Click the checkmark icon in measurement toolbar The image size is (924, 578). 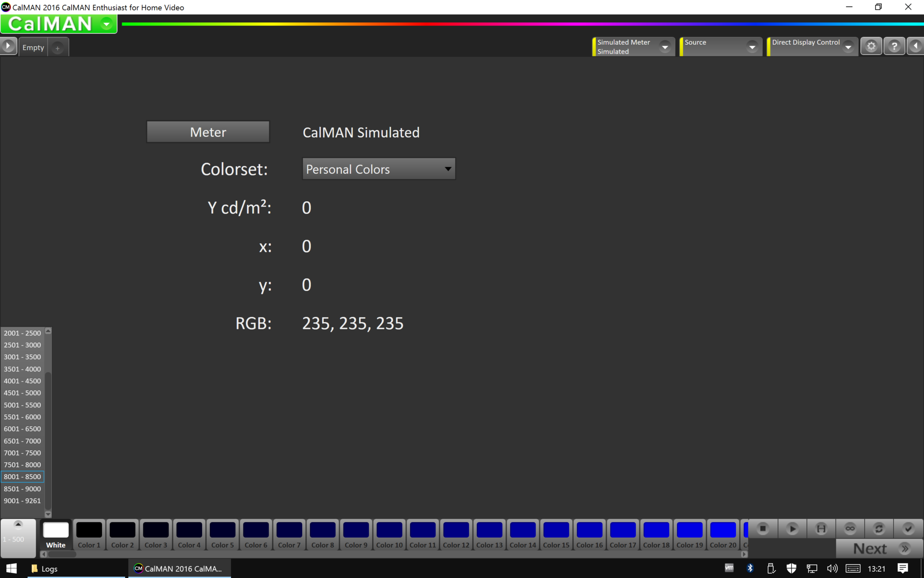point(908,529)
